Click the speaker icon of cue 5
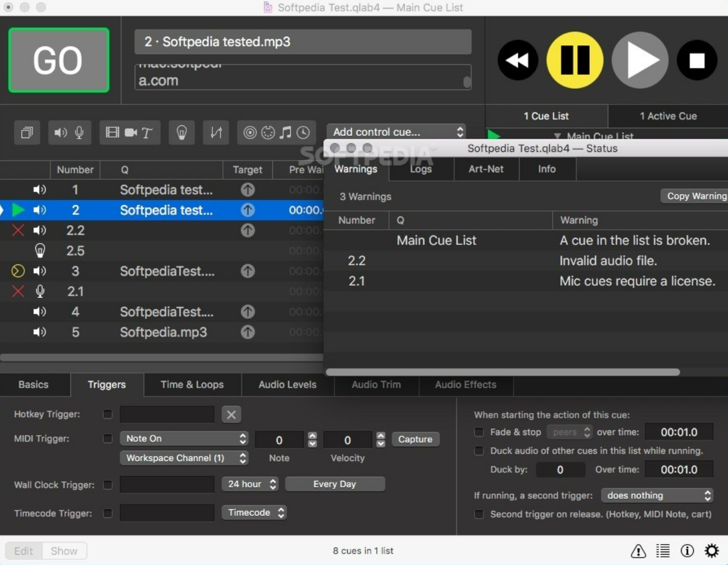The height and width of the screenshot is (565, 728). [39, 332]
